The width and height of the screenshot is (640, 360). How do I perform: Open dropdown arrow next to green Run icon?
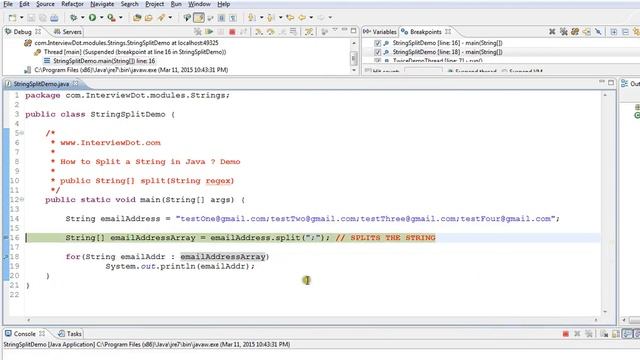coord(101,18)
